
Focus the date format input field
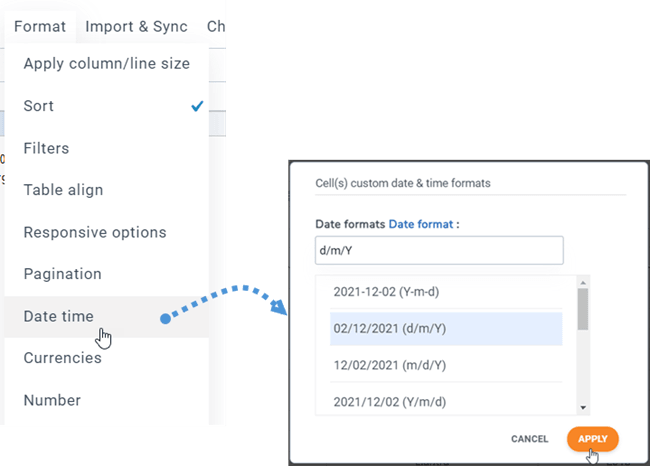coord(439,250)
